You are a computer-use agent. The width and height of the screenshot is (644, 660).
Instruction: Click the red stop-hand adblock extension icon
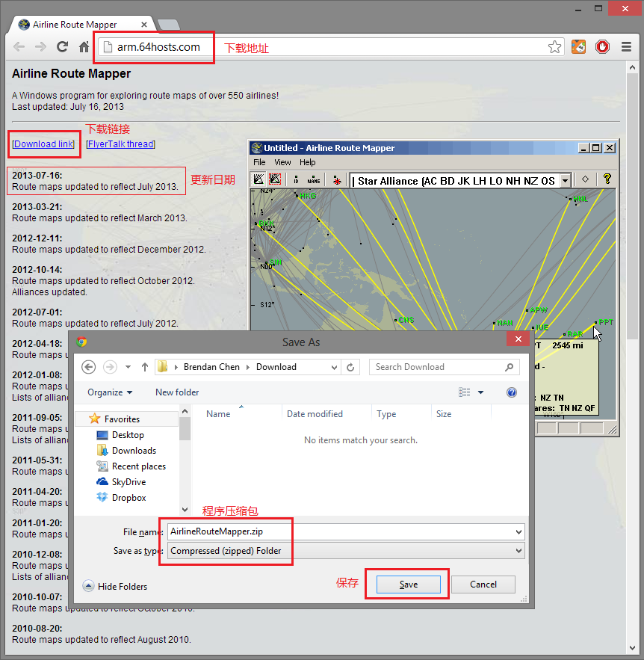pyautogui.click(x=602, y=47)
